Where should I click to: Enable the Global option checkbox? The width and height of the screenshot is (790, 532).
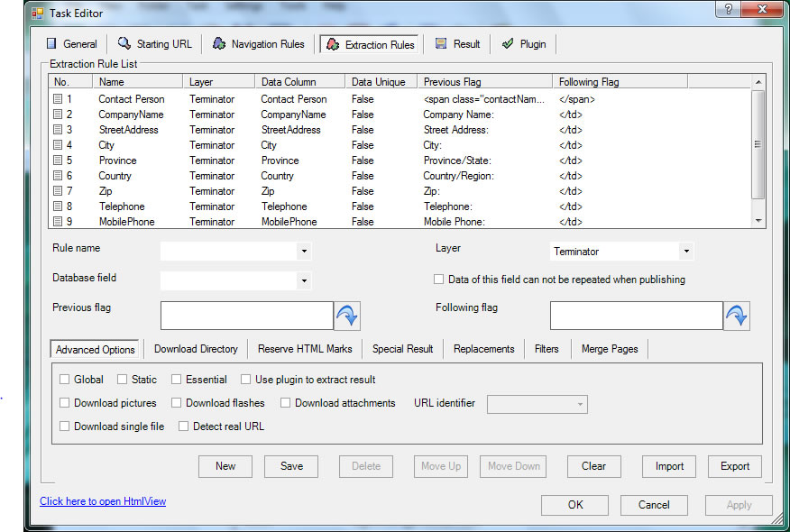click(x=65, y=380)
